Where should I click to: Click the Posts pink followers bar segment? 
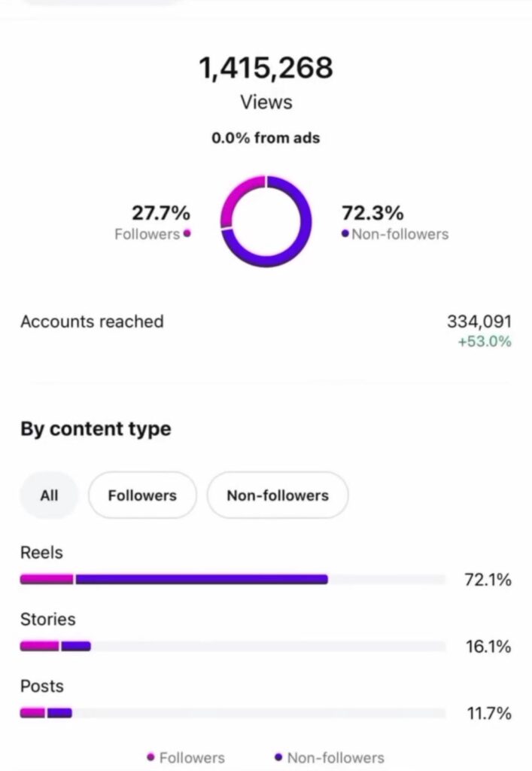pyautogui.click(x=32, y=712)
